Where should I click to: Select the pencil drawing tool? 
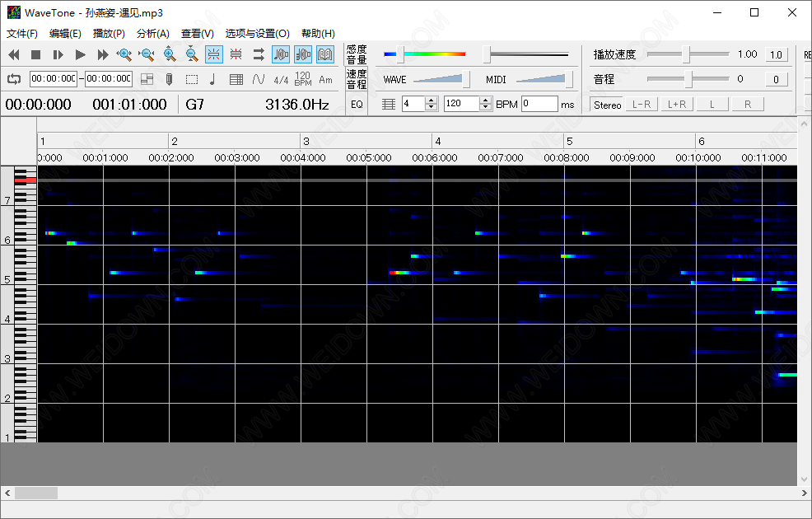169,79
